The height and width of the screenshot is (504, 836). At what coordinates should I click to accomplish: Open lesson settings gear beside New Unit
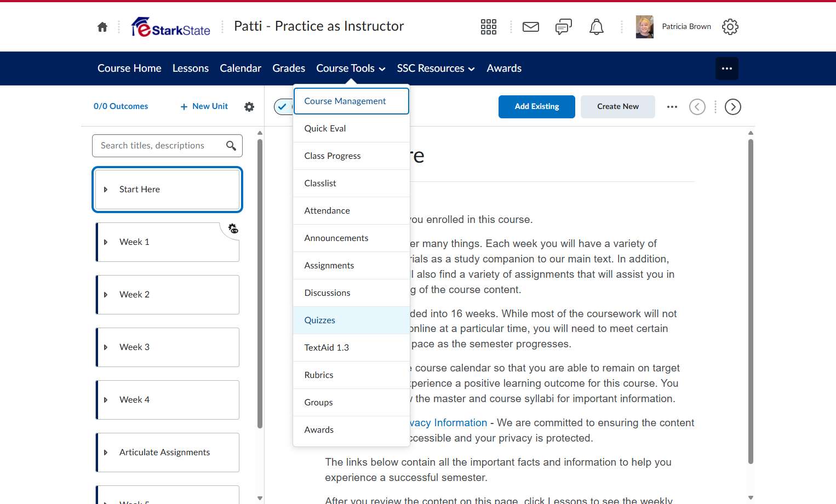(x=249, y=107)
